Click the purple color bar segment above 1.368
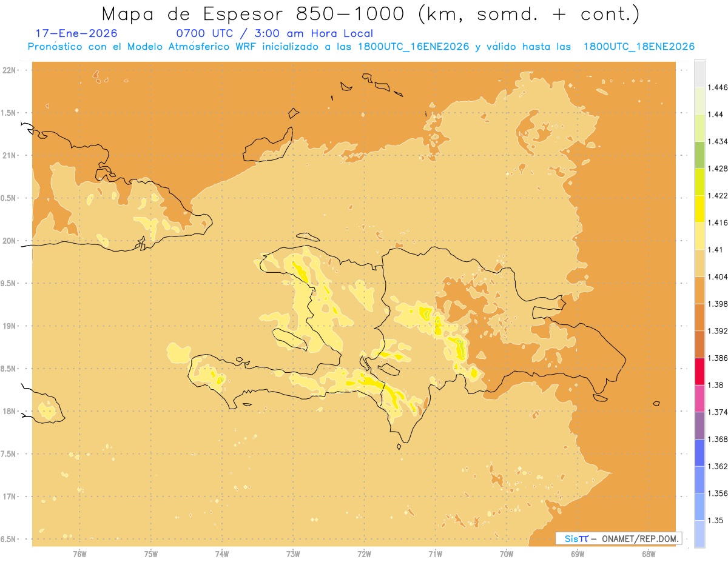This screenshot has width=728, height=562. click(x=699, y=426)
